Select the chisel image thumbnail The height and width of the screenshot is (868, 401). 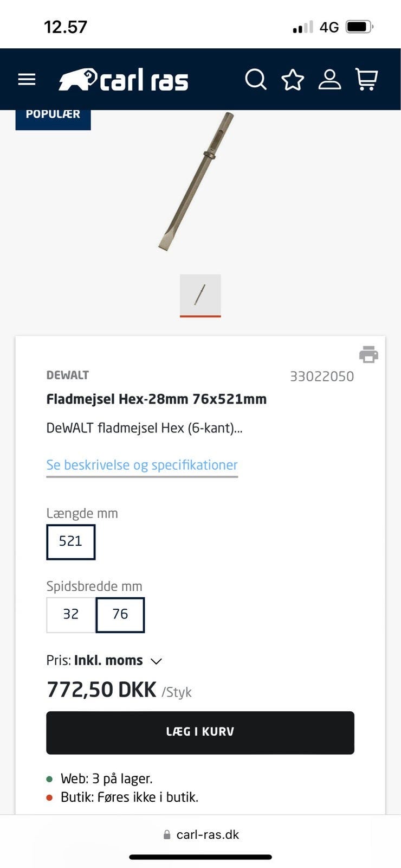200,295
